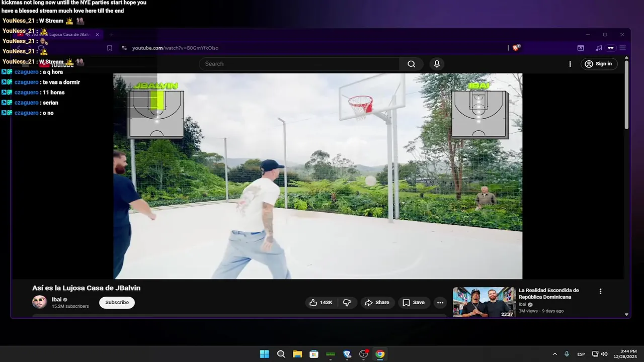
Task: Open 'La Realidad Escondida de República Dominicana' thumbnail
Action: [484, 302]
